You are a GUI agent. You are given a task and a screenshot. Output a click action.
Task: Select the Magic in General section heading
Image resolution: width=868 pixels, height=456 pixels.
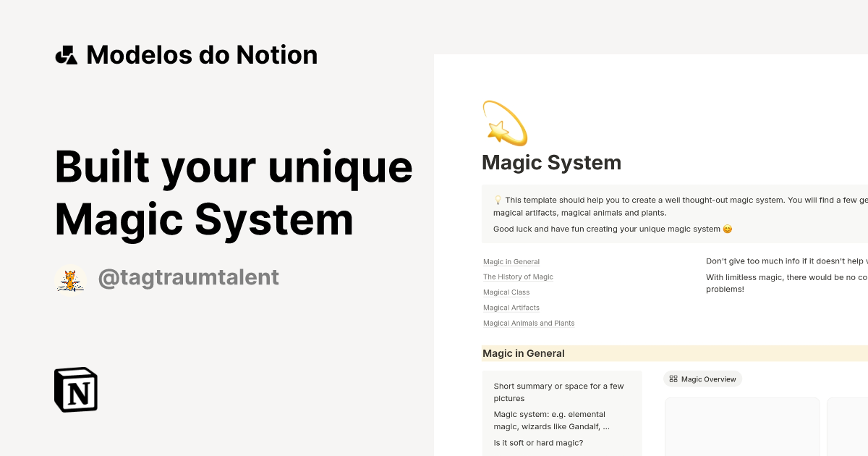(x=523, y=353)
